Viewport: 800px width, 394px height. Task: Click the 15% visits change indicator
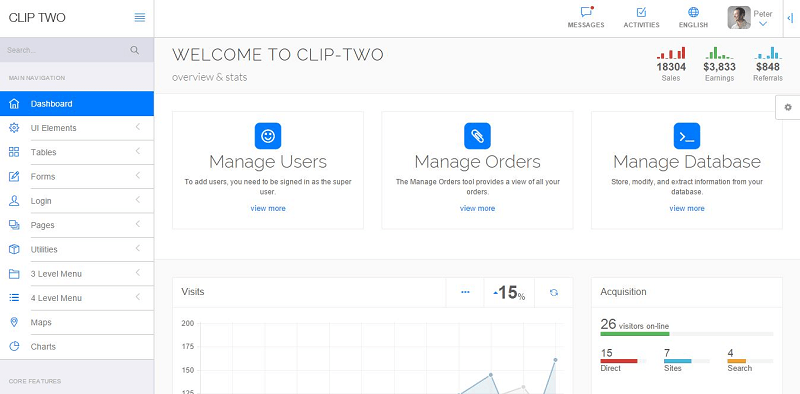click(509, 292)
